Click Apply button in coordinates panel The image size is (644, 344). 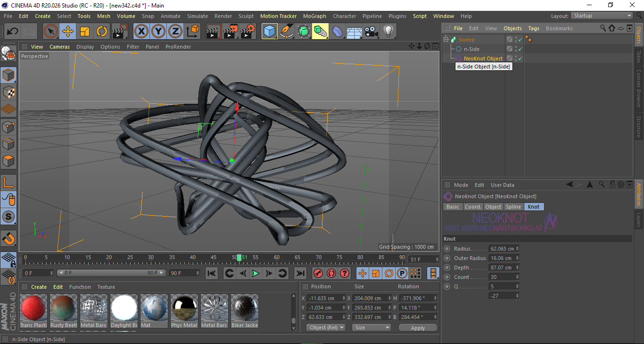pyautogui.click(x=418, y=327)
